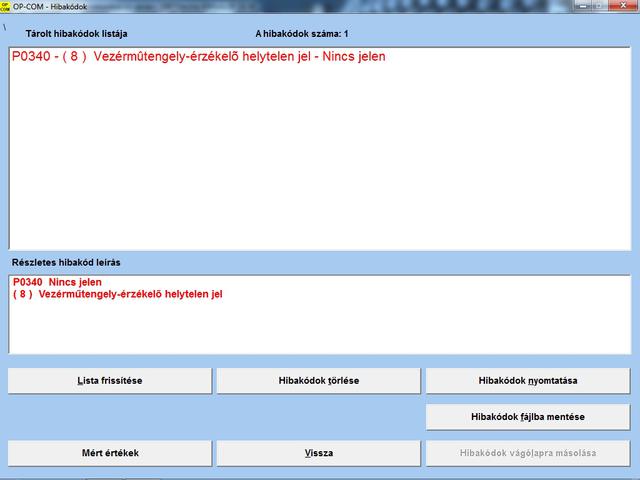Screen dimensions: 640x480
Task: Click the 'Tárolt hibakódok listája' label
Action: click(x=76, y=34)
